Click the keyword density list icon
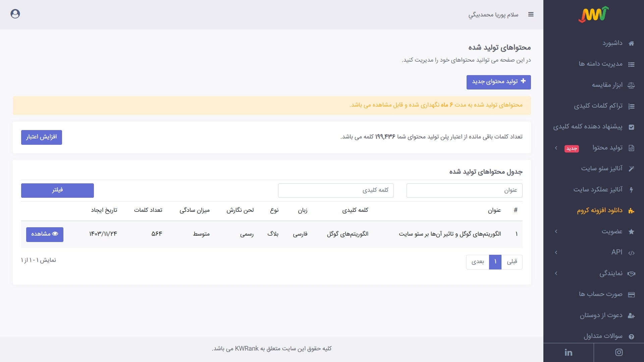This screenshot has width=644, height=362. click(631, 106)
